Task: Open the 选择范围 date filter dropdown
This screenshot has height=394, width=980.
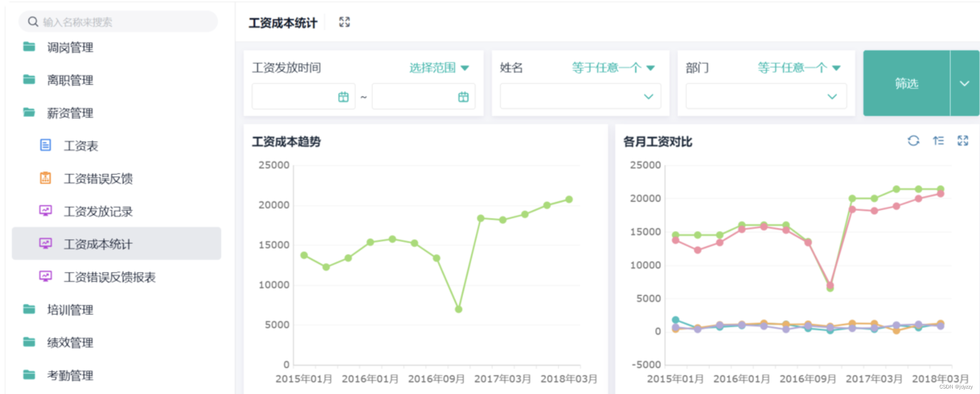Action: pos(439,68)
